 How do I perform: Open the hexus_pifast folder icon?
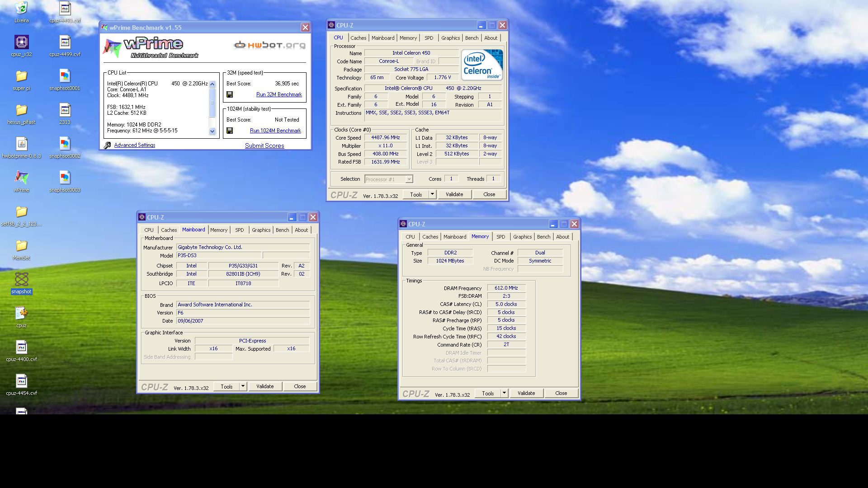coord(21,110)
